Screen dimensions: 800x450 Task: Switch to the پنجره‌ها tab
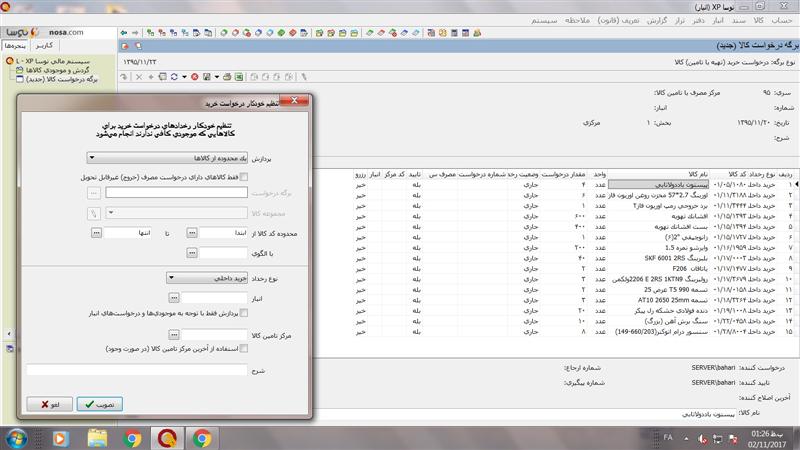15,46
